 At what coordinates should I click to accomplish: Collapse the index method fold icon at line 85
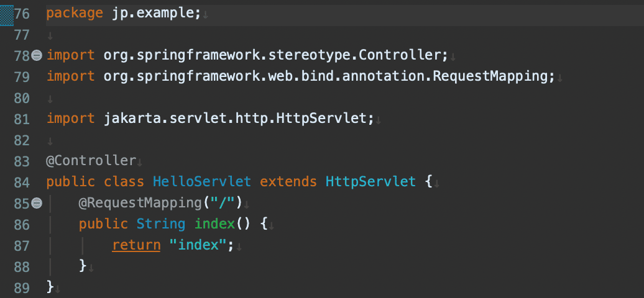pos(37,203)
